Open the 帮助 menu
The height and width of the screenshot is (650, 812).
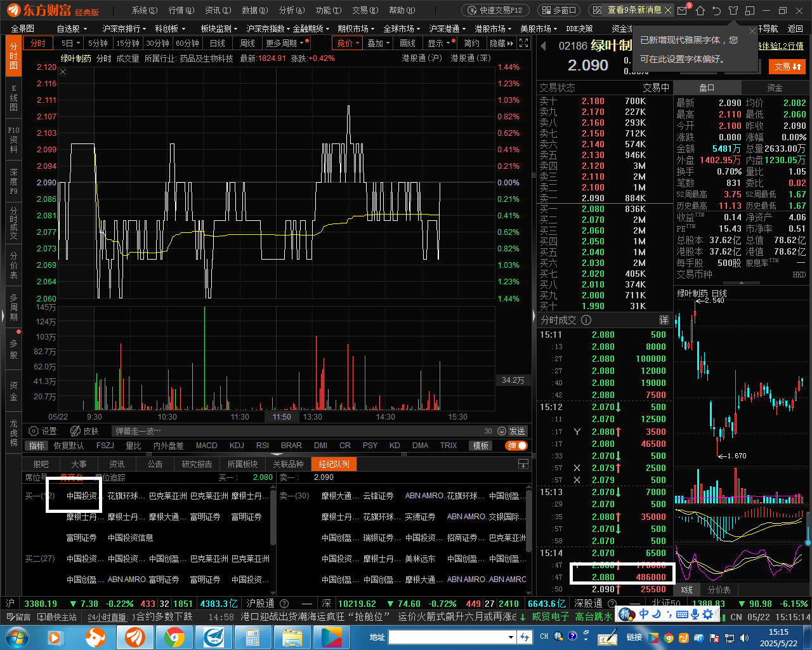tap(402, 10)
